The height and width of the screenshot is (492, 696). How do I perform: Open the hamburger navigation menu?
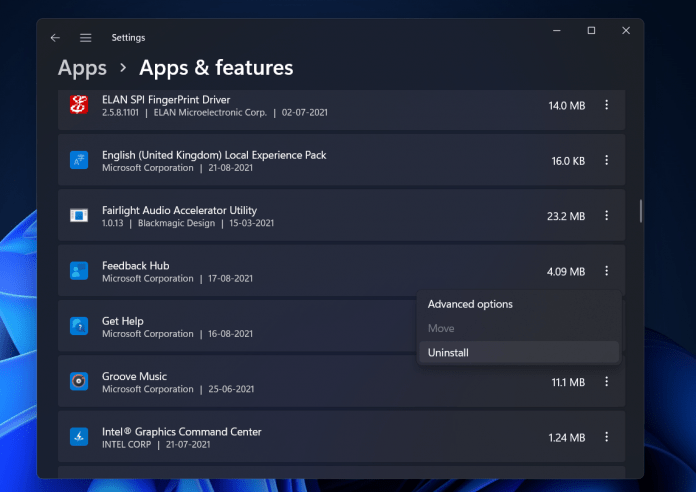point(86,38)
